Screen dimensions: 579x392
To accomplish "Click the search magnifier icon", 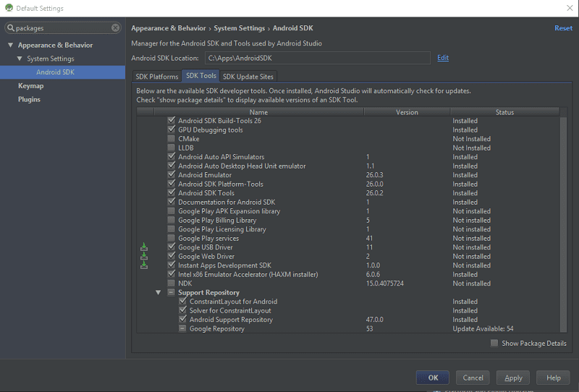I will pos(11,27).
